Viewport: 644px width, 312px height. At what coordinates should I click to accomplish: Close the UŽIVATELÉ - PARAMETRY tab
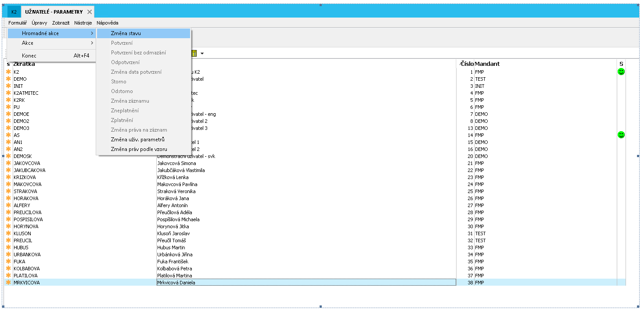point(90,12)
